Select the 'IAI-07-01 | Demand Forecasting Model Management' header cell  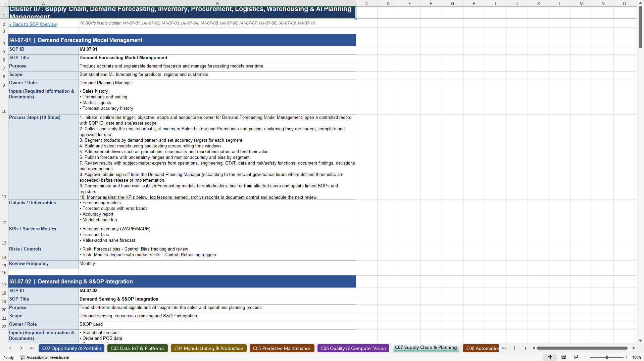coord(182,40)
